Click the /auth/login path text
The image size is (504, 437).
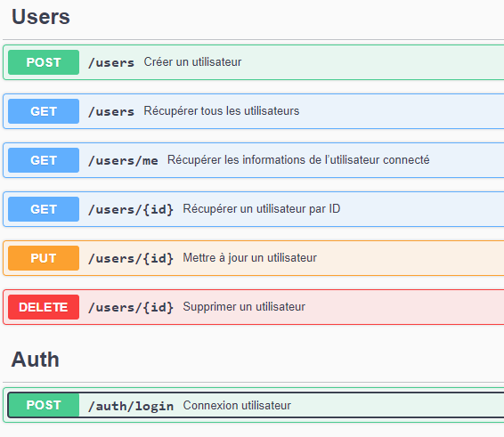coord(131,406)
